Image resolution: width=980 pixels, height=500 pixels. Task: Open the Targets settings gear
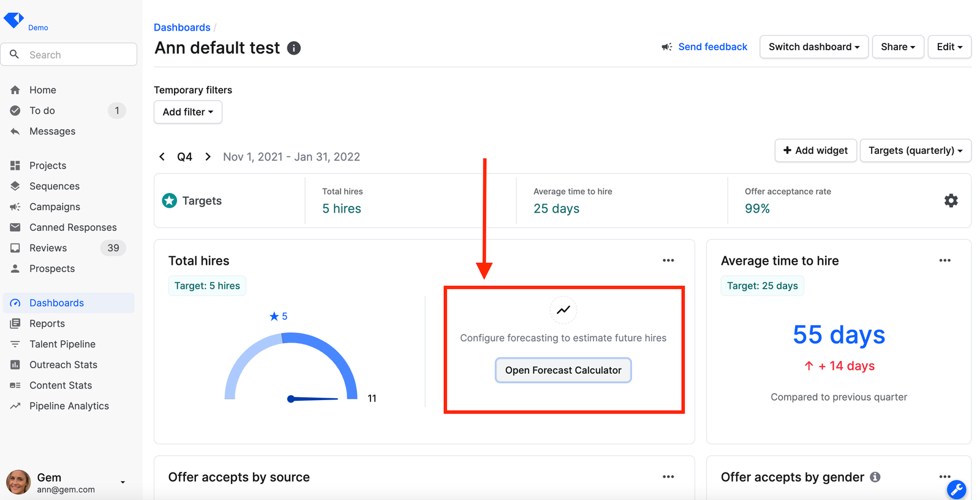tap(951, 200)
